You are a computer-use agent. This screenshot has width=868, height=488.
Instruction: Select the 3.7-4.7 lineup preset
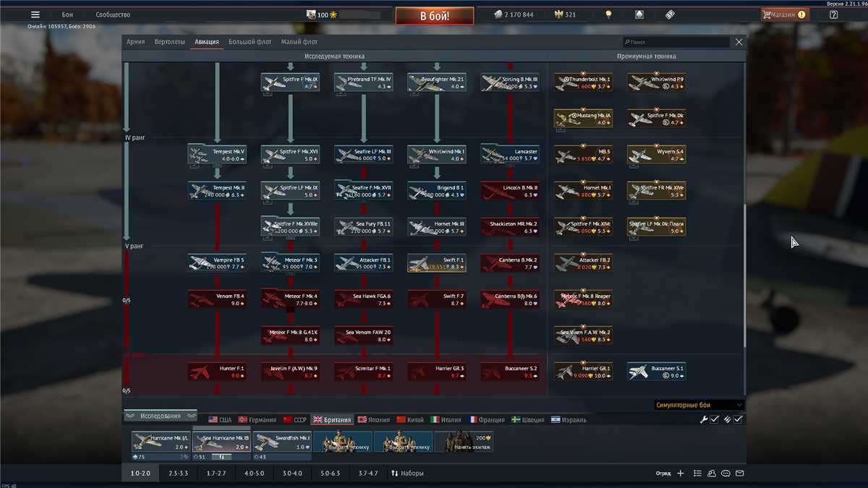pyautogui.click(x=367, y=474)
